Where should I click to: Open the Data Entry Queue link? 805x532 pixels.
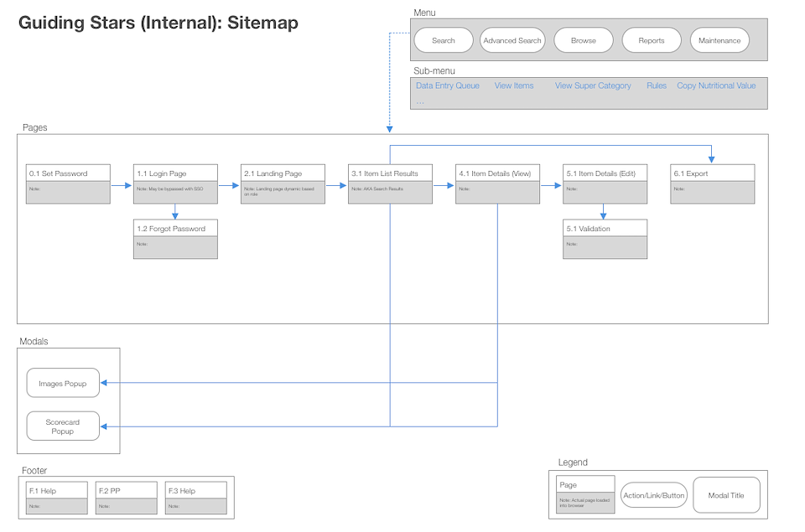(x=448, y=85)
